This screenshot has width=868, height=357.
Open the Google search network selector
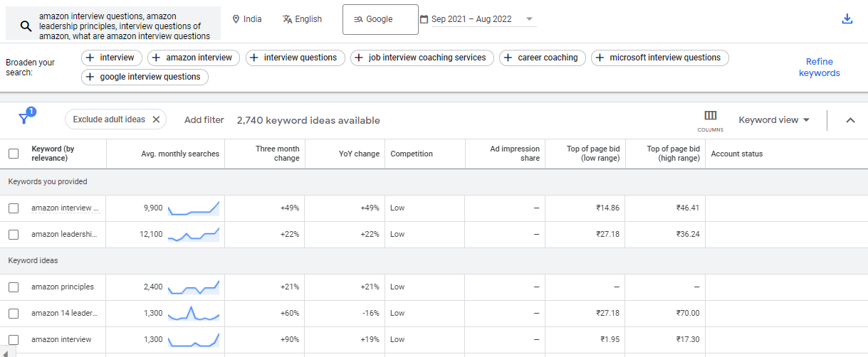coord(380,19)
